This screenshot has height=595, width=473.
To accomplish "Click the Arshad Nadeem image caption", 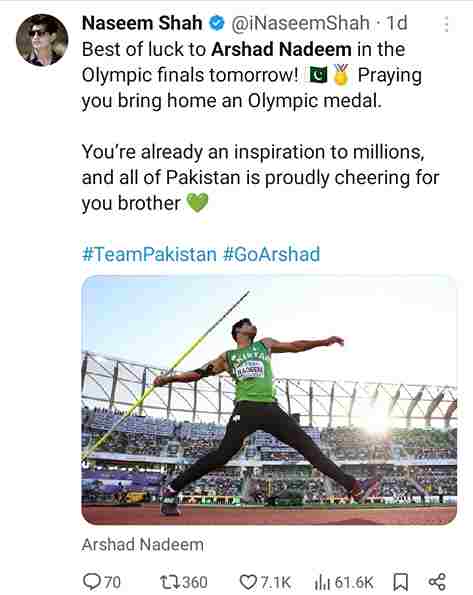I will point(143,545).
